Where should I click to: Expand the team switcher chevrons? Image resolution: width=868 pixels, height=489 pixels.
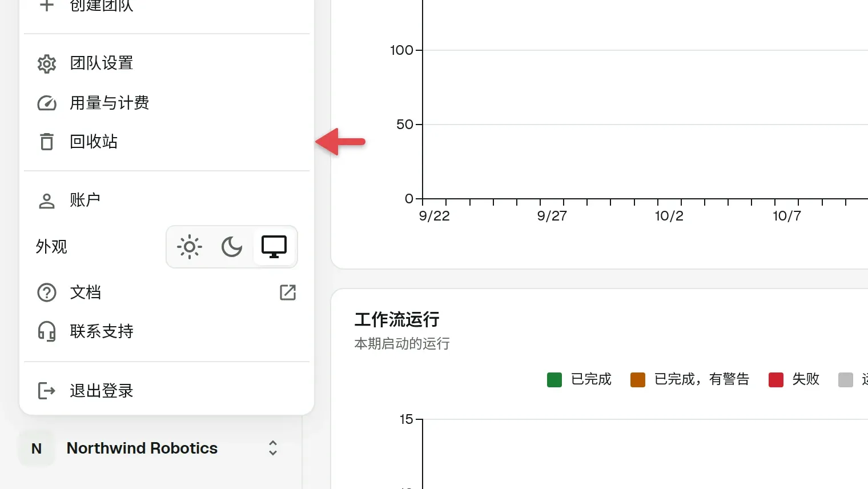(273, 448)
